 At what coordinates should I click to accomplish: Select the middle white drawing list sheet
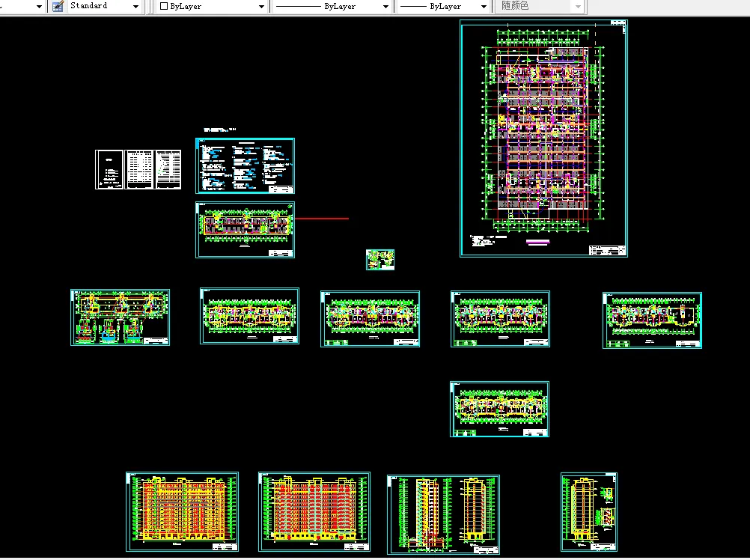[139, 169]
